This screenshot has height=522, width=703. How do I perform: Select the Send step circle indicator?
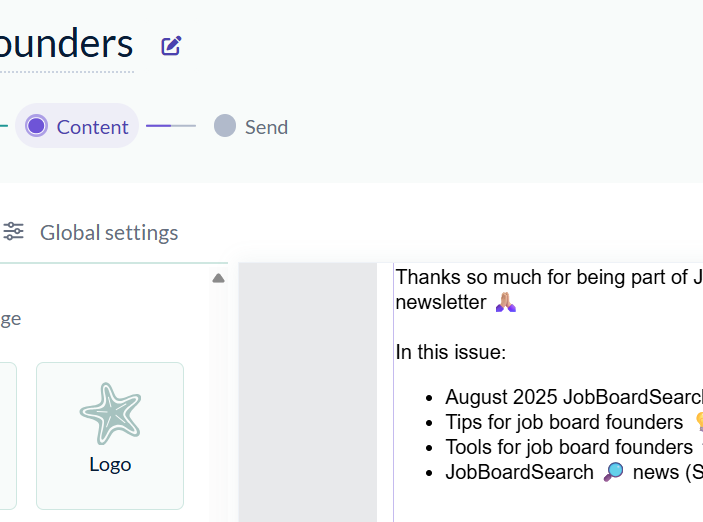(225, 126)
